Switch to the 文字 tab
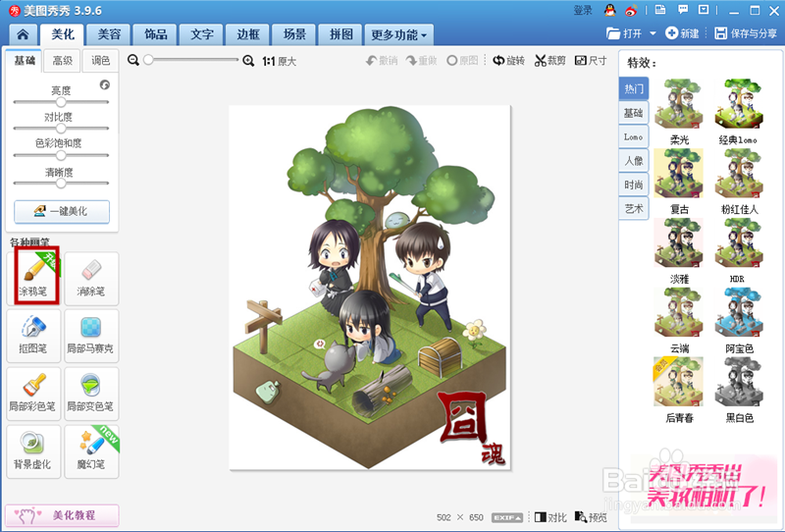Image resolution: width=785 pixels, height=532 pixels. click(x=202, y=34)
